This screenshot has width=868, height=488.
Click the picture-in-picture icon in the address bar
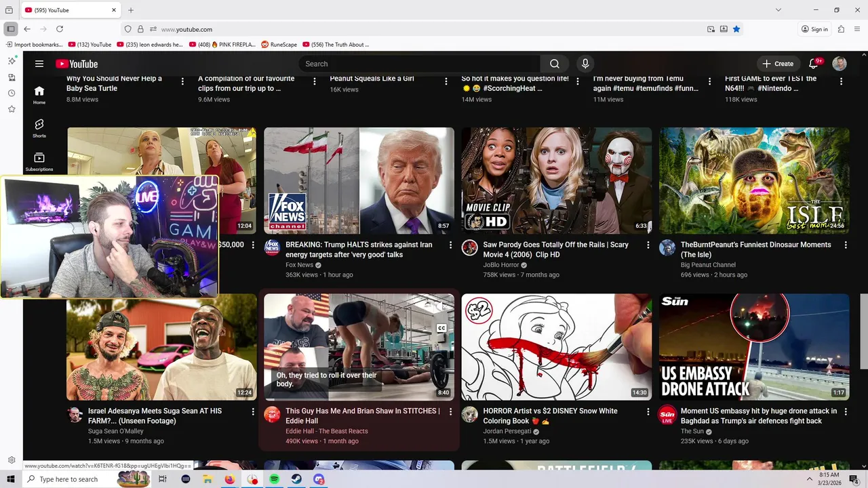point(711,29)
